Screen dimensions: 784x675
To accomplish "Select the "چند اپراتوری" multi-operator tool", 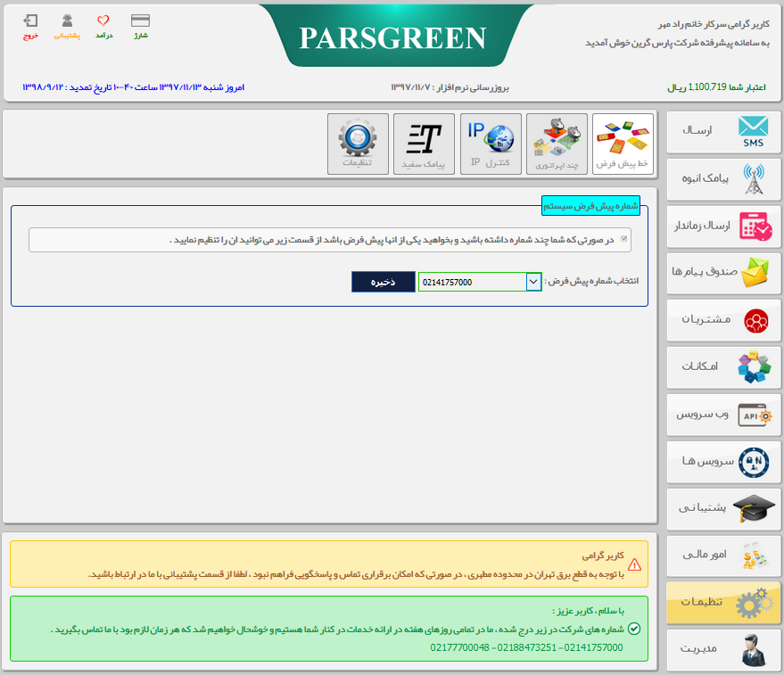I will point(557,144).
